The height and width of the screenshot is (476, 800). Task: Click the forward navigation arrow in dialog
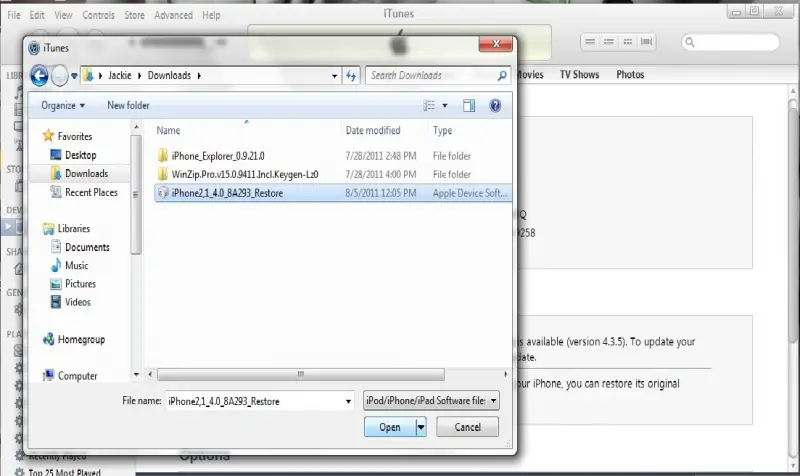pyautogui.click(x=60, y=76)
